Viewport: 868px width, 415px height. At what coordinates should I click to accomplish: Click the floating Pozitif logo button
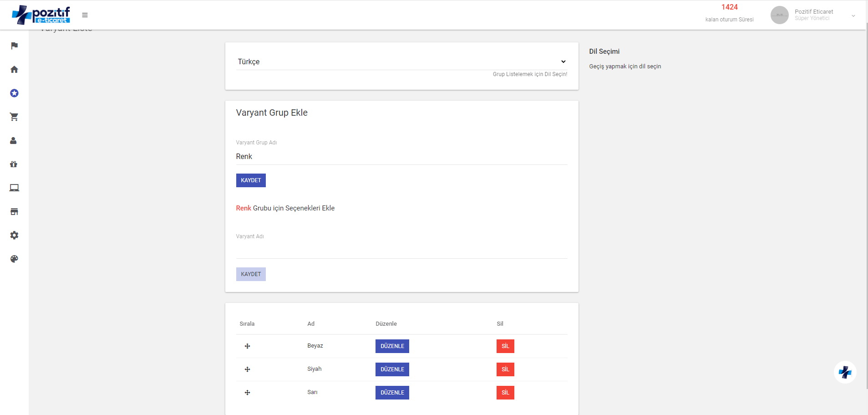pos(845,372)
